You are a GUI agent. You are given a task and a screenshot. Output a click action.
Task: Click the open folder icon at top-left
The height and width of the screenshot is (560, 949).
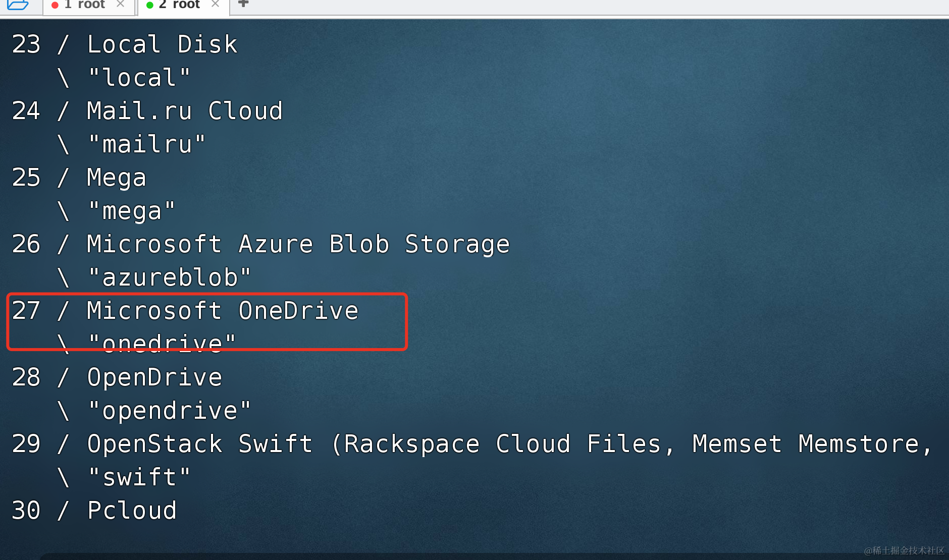click(x=18, y=5)
